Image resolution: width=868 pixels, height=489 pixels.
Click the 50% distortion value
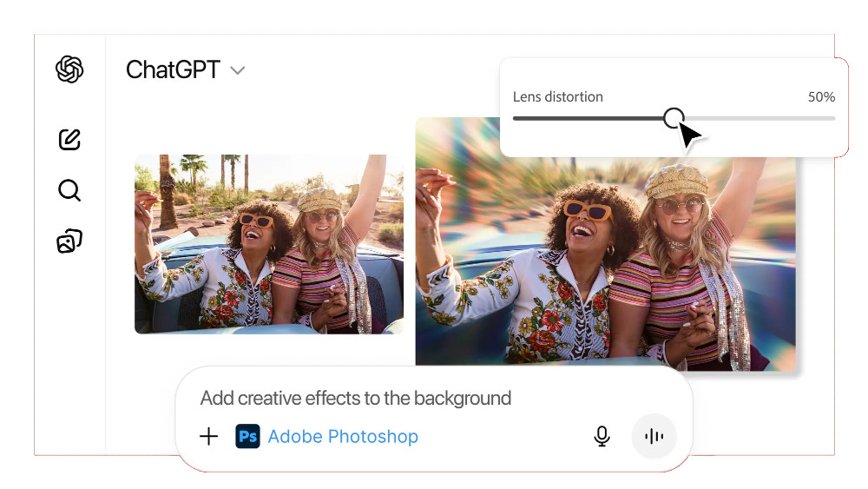pyautogui.click(x=820, y=97)
